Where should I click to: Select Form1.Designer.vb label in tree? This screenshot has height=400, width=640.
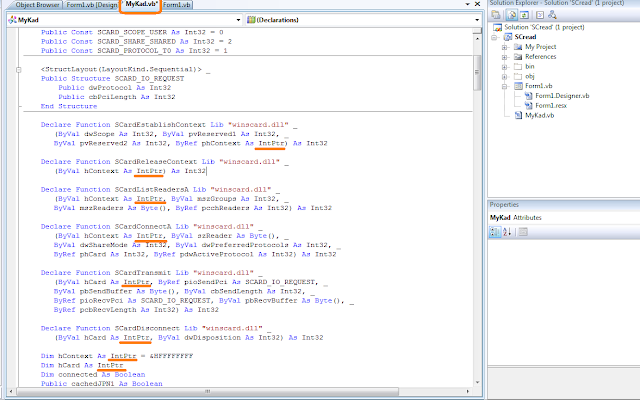562,96
